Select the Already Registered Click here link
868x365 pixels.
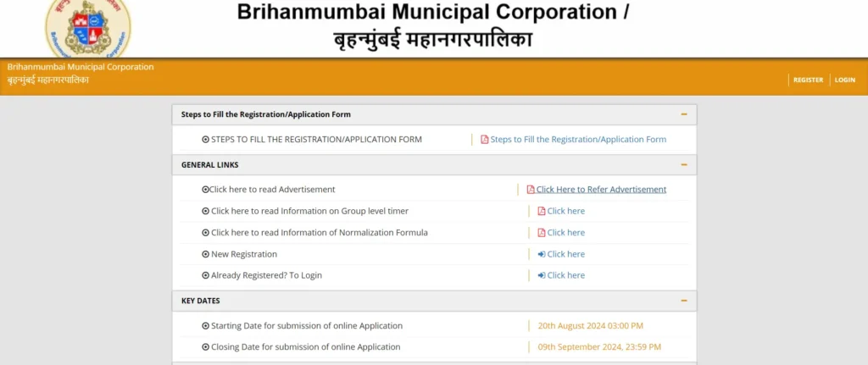coord(565,275)
